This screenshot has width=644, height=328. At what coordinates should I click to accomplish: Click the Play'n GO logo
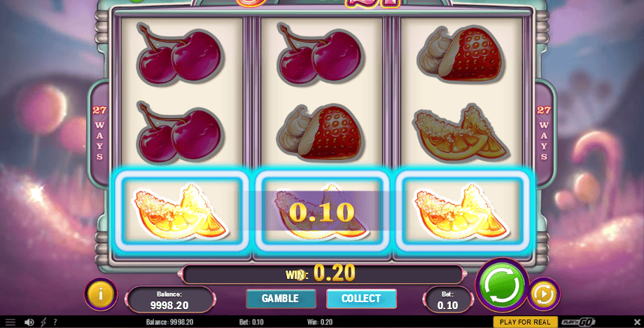coord(579,322)
